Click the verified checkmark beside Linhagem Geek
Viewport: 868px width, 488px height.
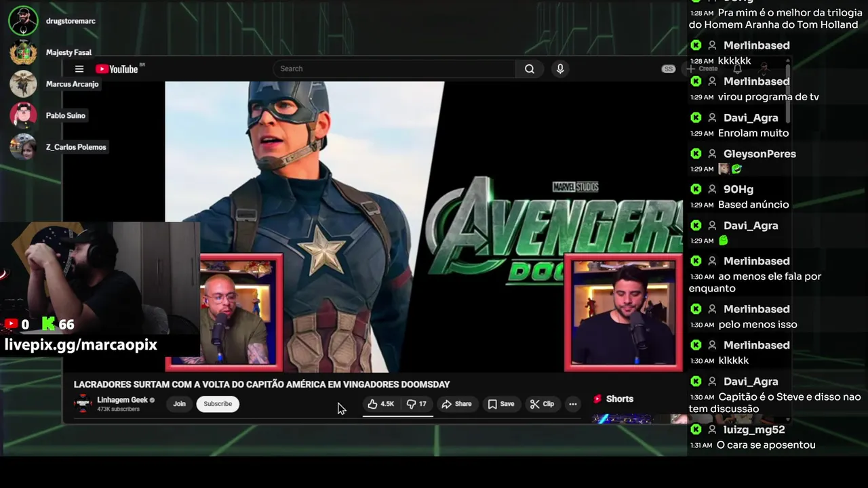point(152,400)
